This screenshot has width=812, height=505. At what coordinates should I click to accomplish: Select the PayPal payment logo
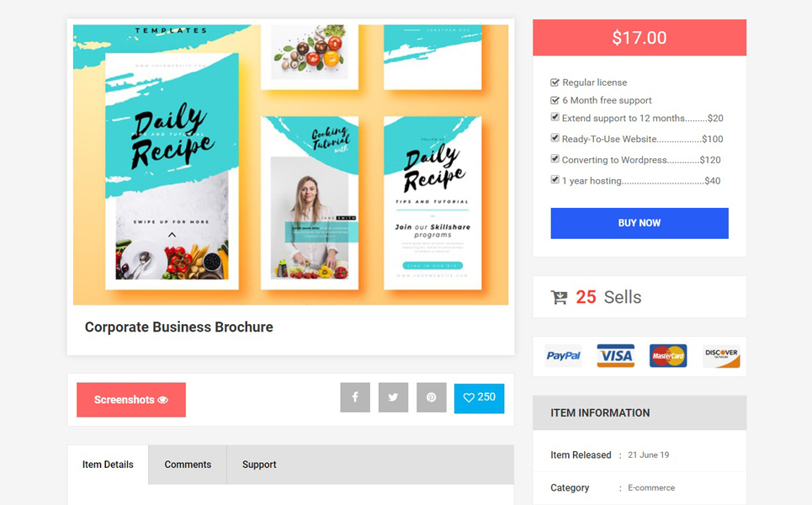(564, 356)
